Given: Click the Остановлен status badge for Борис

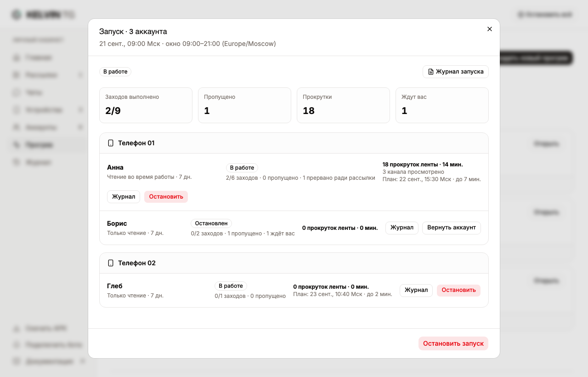Looking at the screenshot, I should tap(211, 223).
